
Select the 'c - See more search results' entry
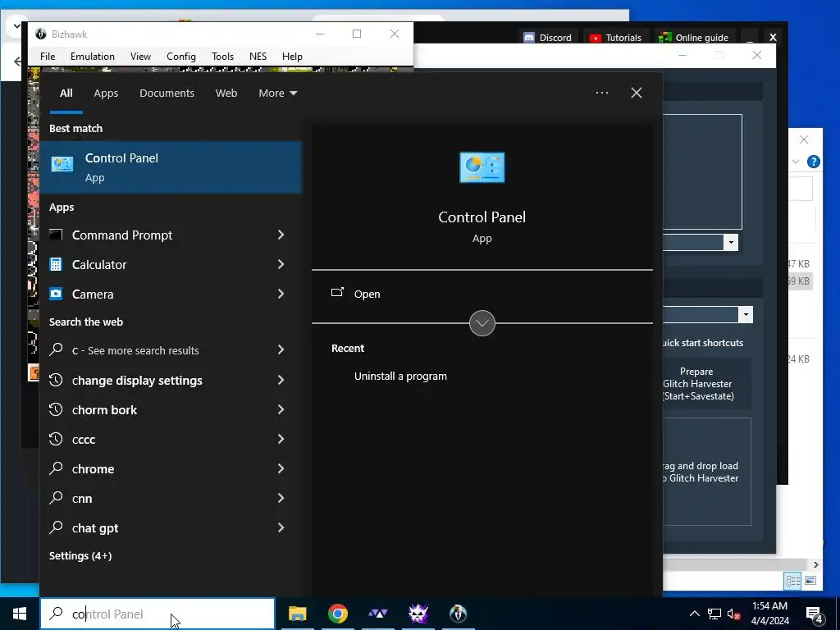(171, 350)
